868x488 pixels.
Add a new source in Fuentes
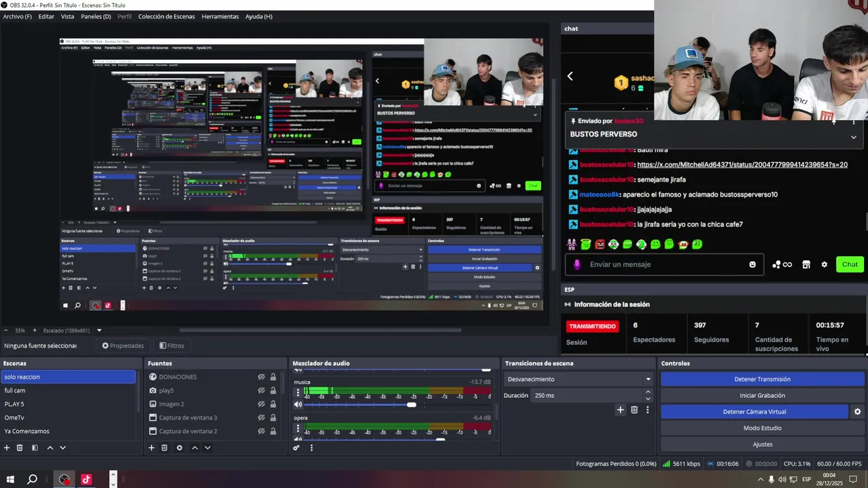[151, 448]
